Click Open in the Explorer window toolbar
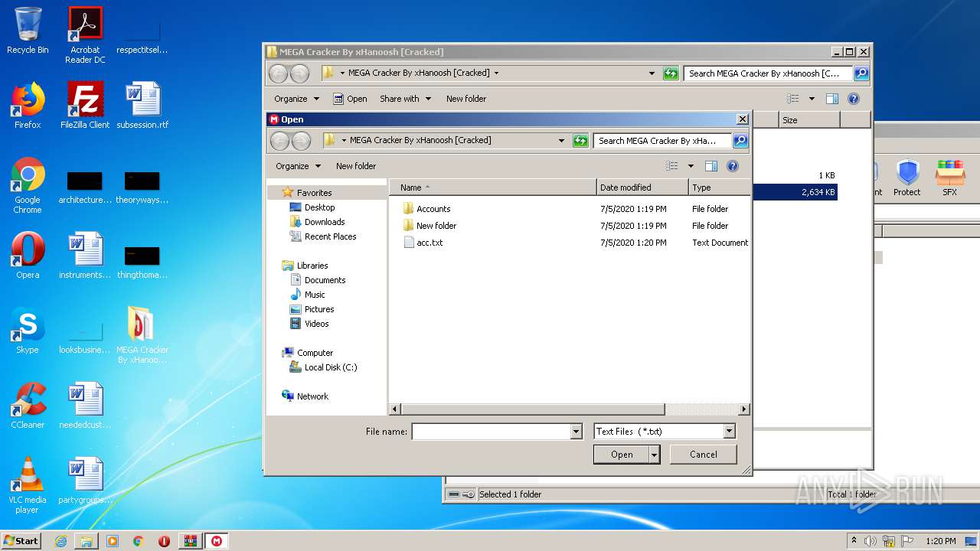 (x=350, y=99)
